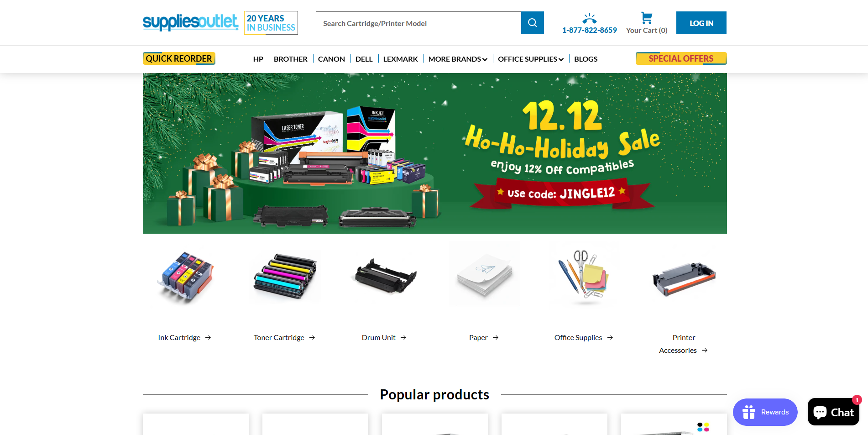Click the Quick Reorder button
Screen dimensions: 868x435
coord(179,58)
